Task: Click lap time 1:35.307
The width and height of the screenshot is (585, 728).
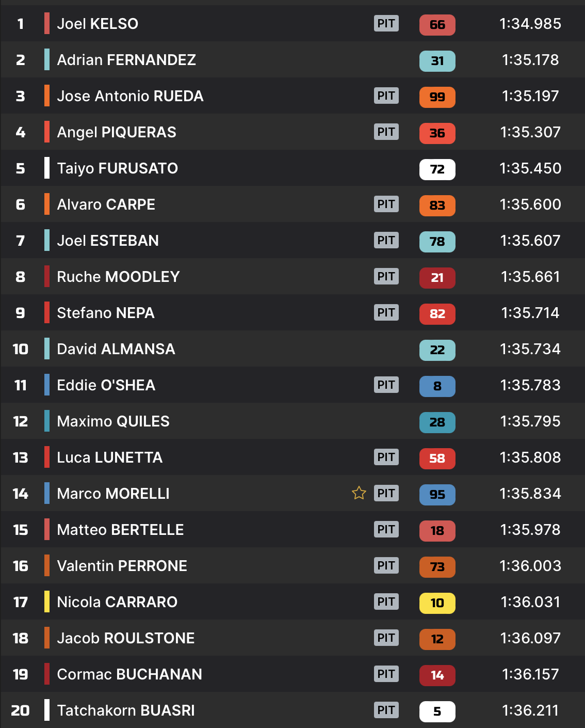Action: tap(530, 132)
